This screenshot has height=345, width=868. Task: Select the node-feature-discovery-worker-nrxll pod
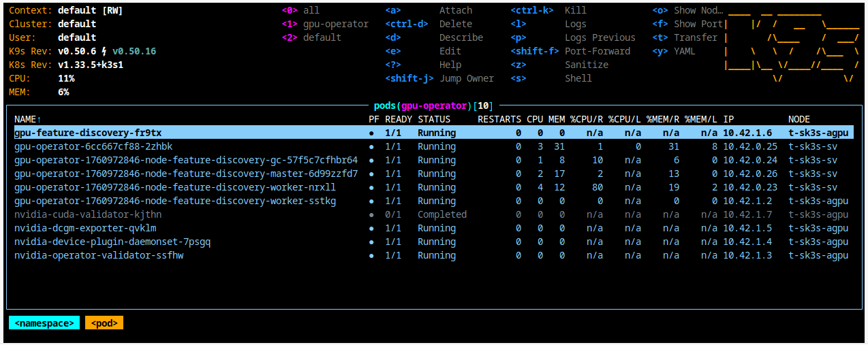[x=175, y=187]
